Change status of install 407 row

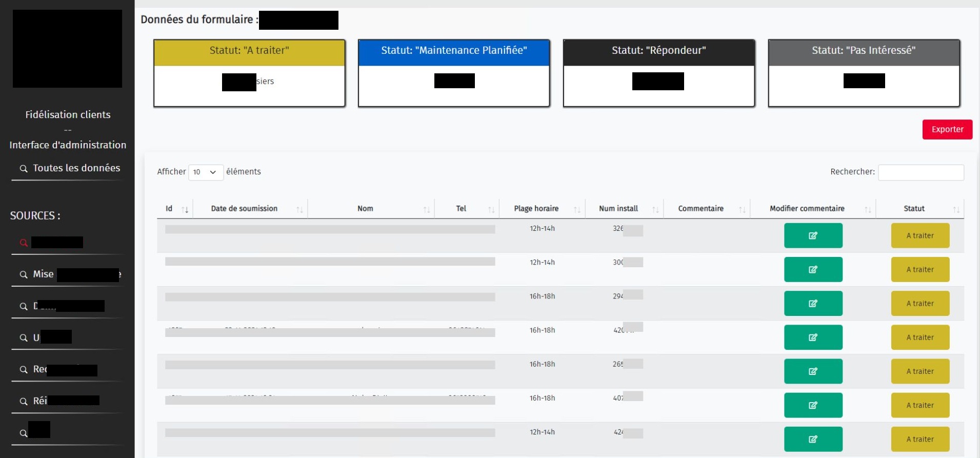click(x=920, y=405)
